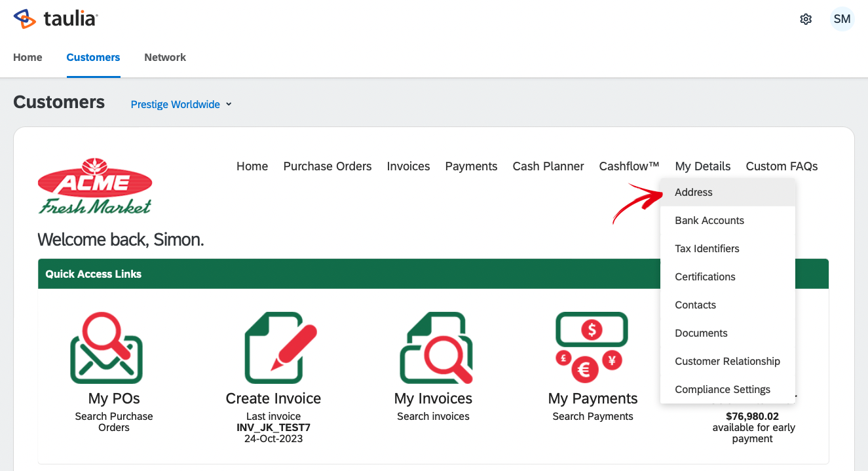The image size is (868, 471).
Task: Switch to the Network tab
Action: point(165,58)
